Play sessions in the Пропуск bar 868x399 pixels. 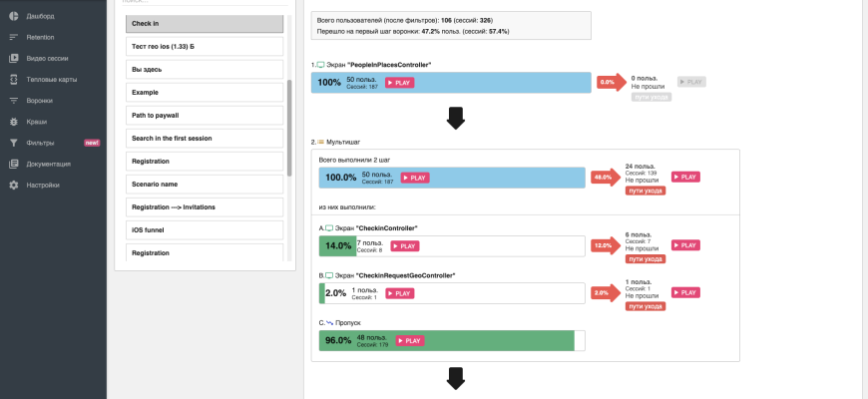[x=410, y=340]
